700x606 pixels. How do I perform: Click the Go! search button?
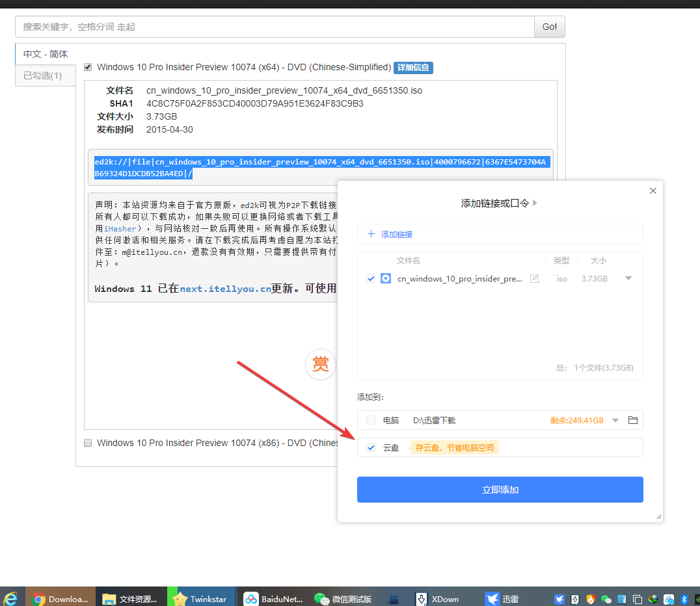[x=549, y=27]
